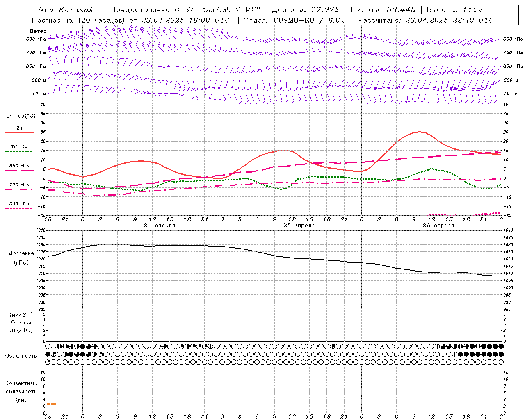Image resolution: width=525 pixels, height=420 pixels.
Task: Click the red 2m temperature peak near 25°C
Action: 420,132
